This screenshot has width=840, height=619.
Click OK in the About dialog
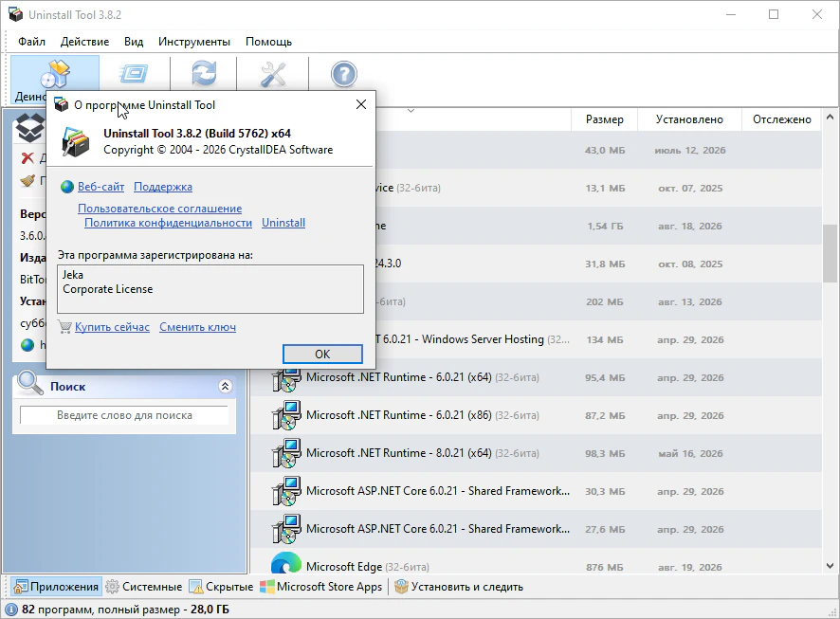(x=322, y=354)
